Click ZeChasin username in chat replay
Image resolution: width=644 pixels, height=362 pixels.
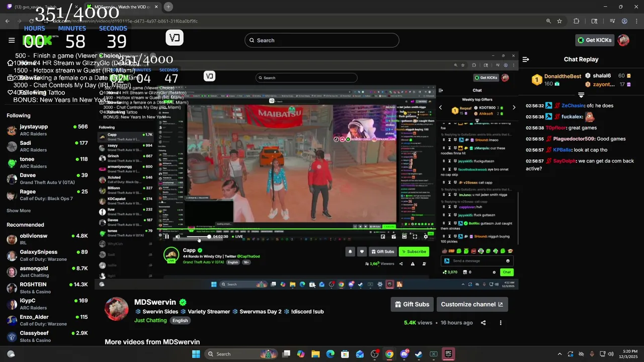point(573,106)
